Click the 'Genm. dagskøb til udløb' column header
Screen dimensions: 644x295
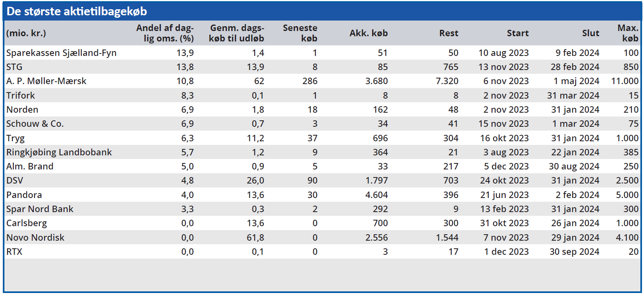(237, 33)
